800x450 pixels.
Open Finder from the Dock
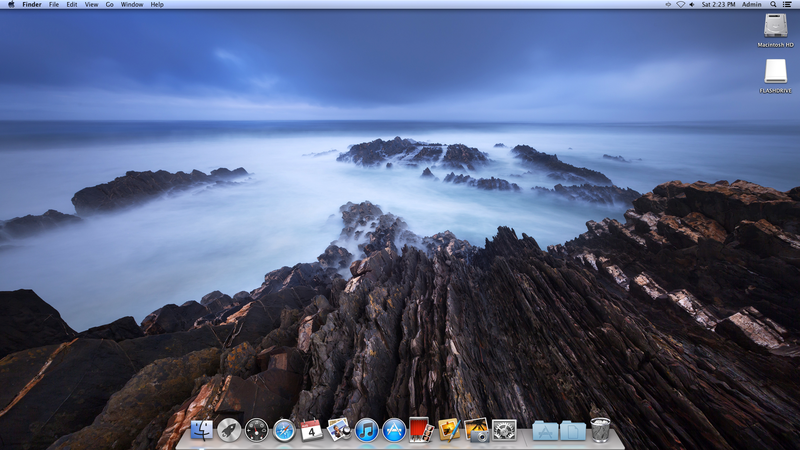pos(202,430)
